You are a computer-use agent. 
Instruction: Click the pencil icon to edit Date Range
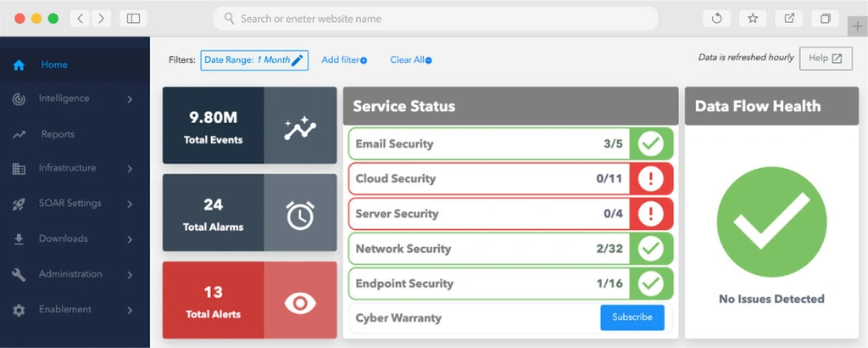pos(297,60)
